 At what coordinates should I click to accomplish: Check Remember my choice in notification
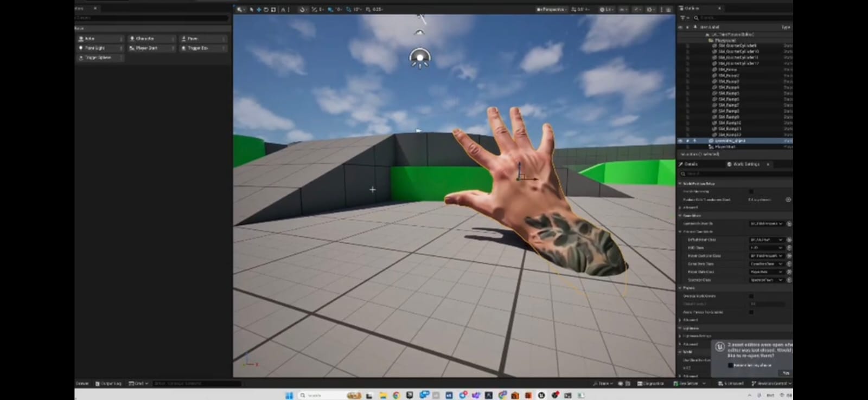pyautogui.click(x=730, y=365)
